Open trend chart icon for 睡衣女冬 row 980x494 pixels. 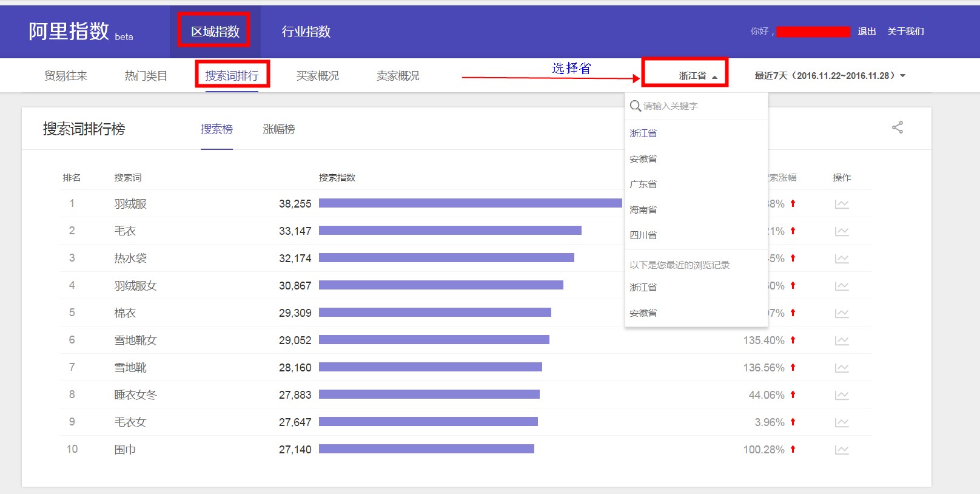coord(842,395)
